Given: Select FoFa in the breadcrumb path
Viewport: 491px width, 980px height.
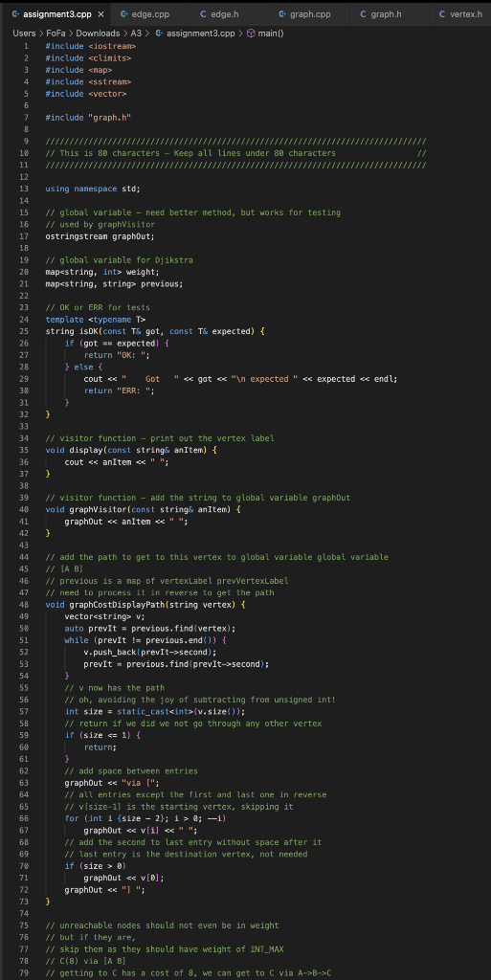Looking at the screenshot, I should [56, 33].
